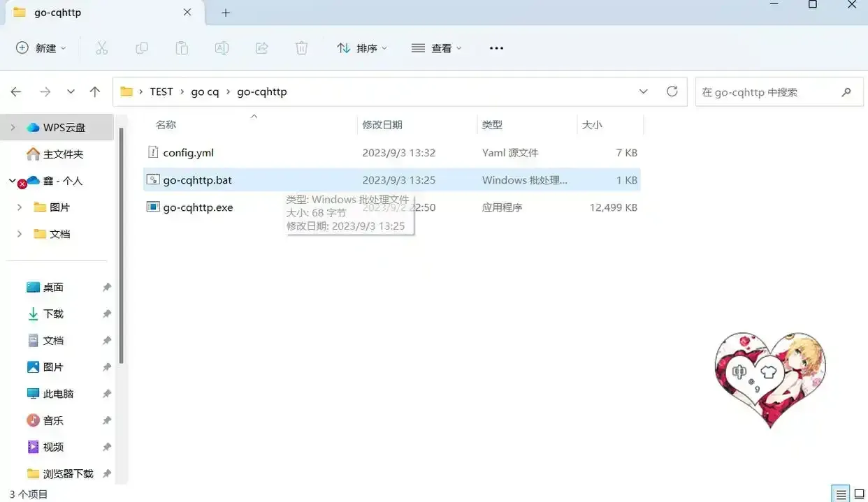The image size is (868, 502).
Task: Open the 排序 (Sort) dropdown menu
Action: click(x=361, y=48)
